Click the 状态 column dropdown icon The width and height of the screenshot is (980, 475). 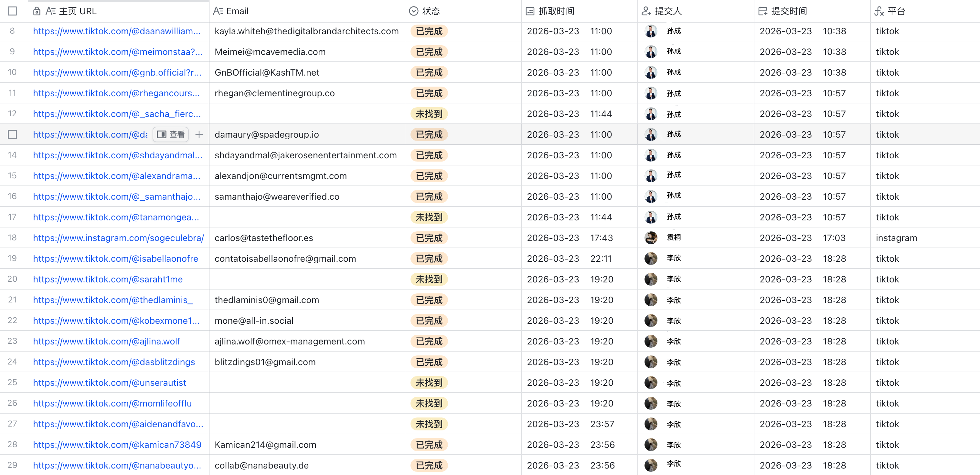413,11
